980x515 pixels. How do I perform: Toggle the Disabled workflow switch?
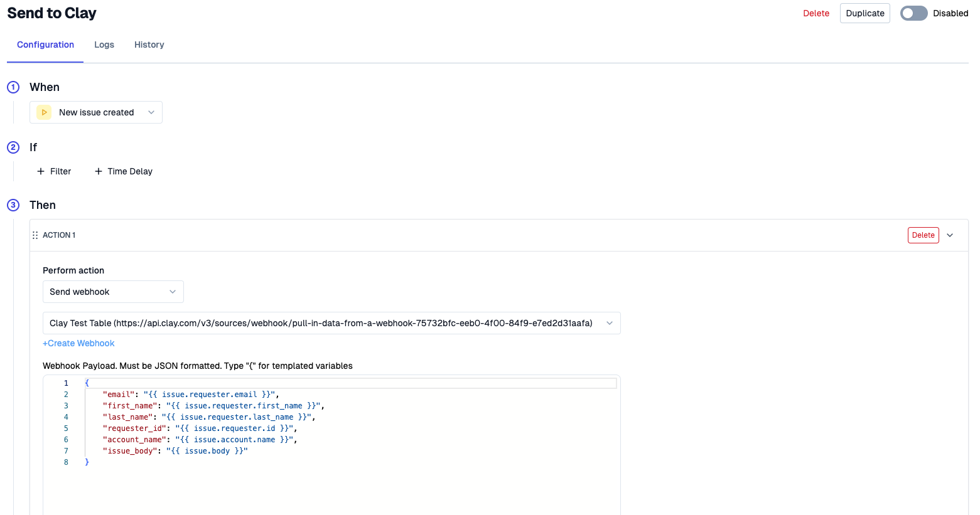pos(913,13)
